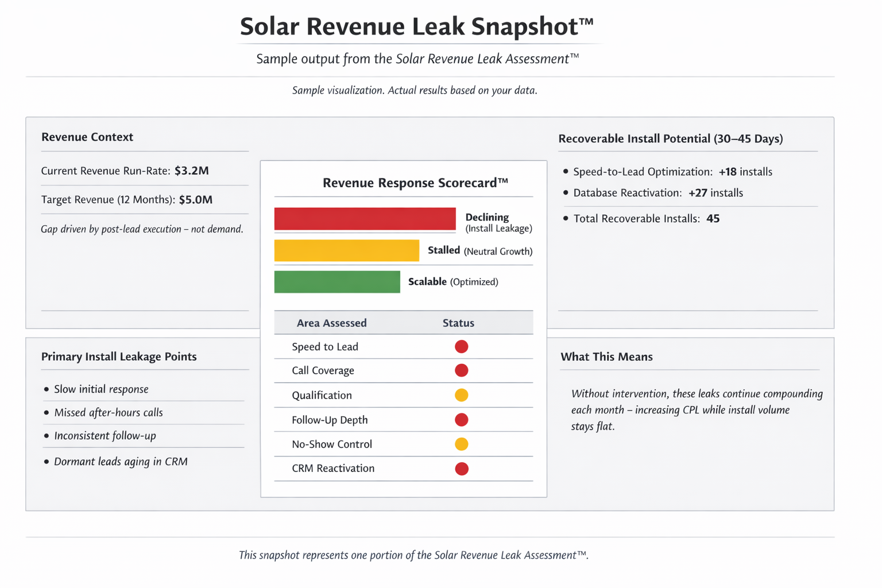Viewport: 882px width, 588px height.
Task: Click the Database Reactivation +27 installs entry
Action: [x=658, y=193]
